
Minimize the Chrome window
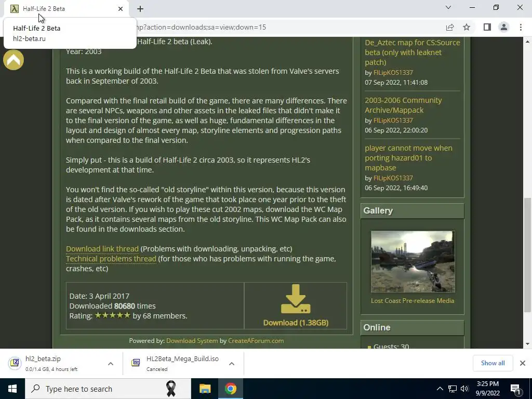point(472,7)
